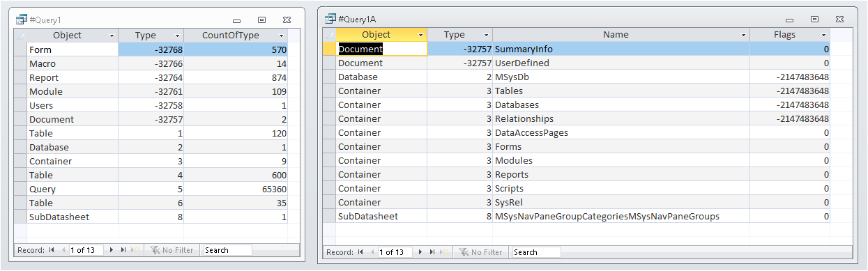Go to previous record in #Query1A window
The width and height of the screenshot is (868, 271).
pyautogui.click(x=372, y=252)
